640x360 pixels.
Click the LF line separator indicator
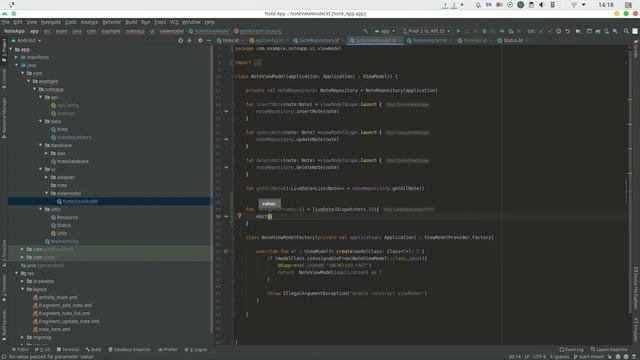coord(527,357)
